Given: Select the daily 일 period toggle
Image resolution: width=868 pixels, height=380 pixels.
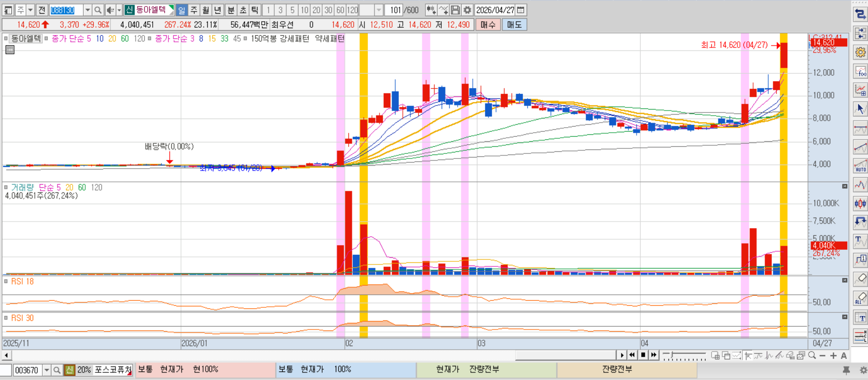Looking at the screenshot, I should (x=181, y=10).
